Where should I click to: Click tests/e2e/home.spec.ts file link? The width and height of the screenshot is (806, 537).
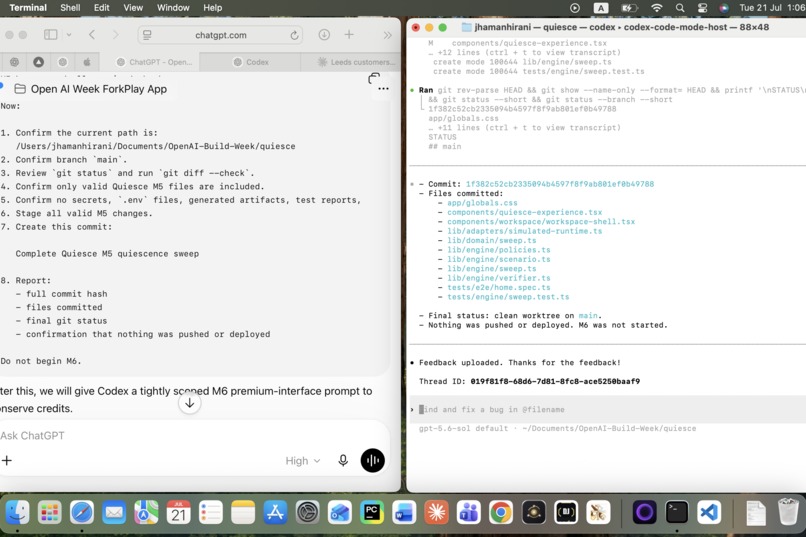click(499, 287)
